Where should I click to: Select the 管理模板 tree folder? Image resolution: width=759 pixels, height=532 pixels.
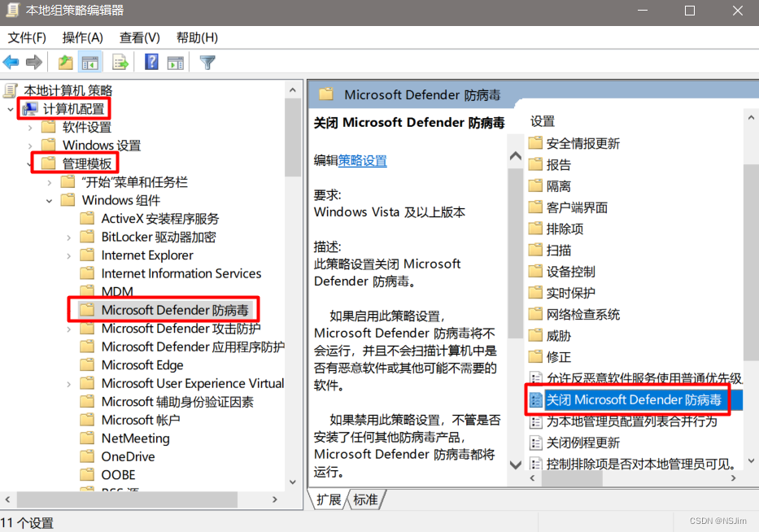click(77, 164)
